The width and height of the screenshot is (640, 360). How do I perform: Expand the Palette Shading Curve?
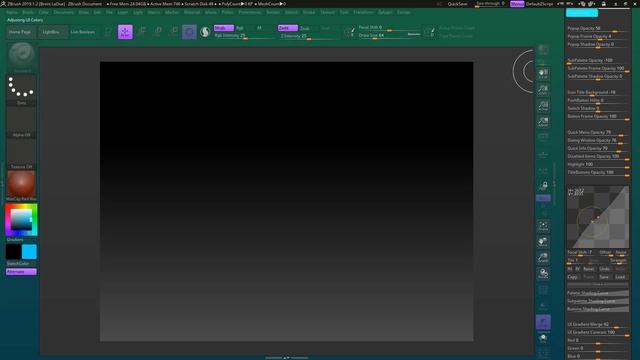(x=598, y=293)
